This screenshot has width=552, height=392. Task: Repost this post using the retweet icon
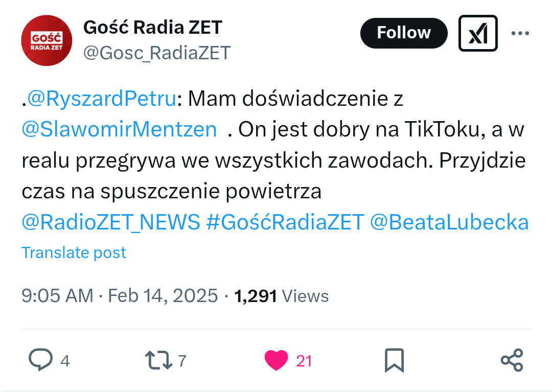tap(159, 360)
